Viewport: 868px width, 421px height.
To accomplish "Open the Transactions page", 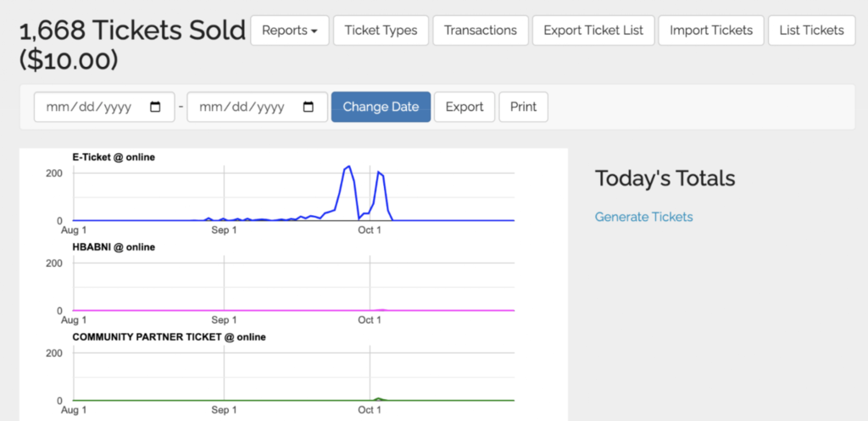I will point(480,30).
